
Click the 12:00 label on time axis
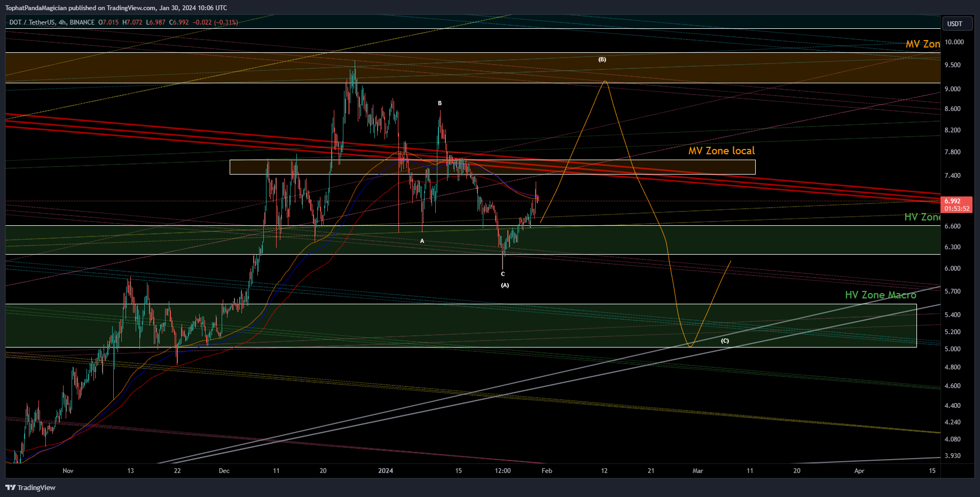(503, 471)
